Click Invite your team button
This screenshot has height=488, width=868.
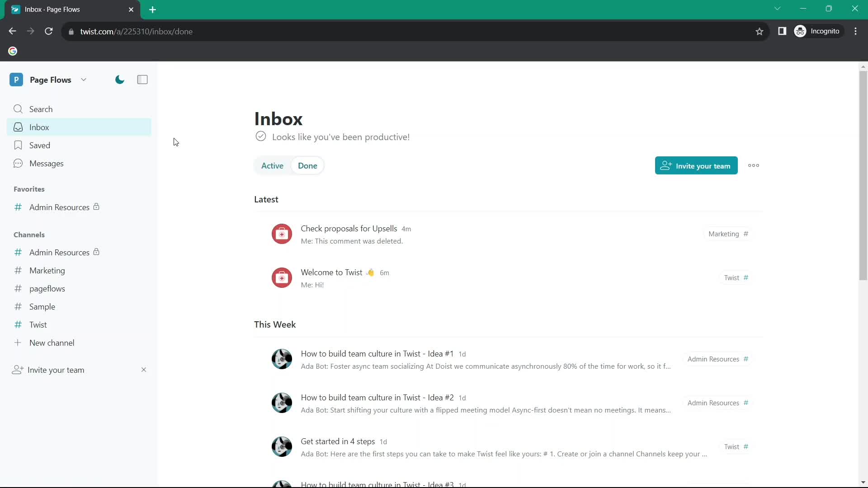pyautogui.click(x=696, y=166)
